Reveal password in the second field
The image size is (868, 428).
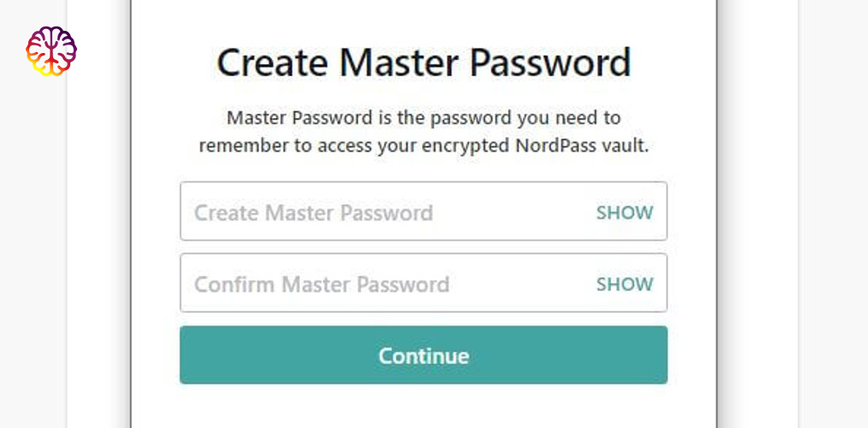coord(625,284)
